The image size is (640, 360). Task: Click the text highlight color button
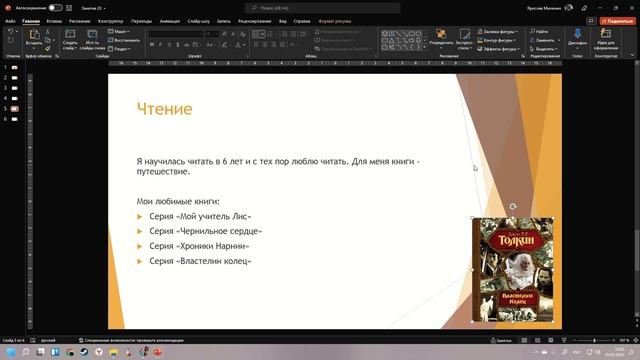tap(224, 44)
